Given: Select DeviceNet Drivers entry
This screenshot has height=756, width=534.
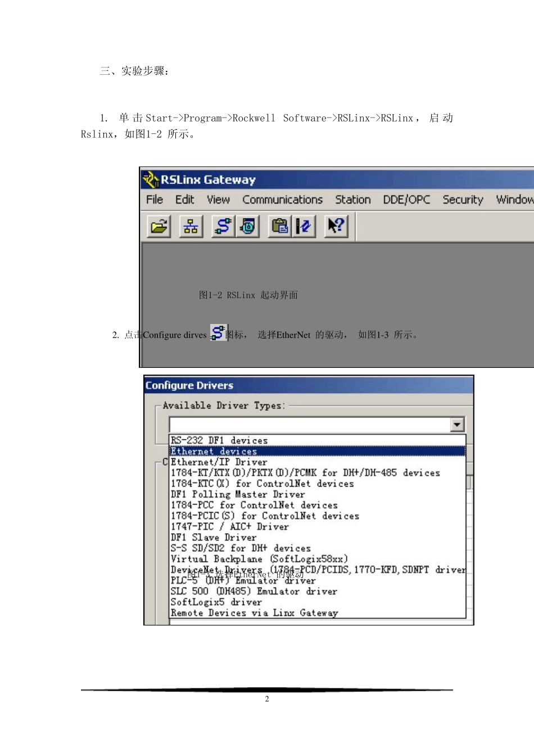Looking at the screenshot, I should (x=318, y=570).
